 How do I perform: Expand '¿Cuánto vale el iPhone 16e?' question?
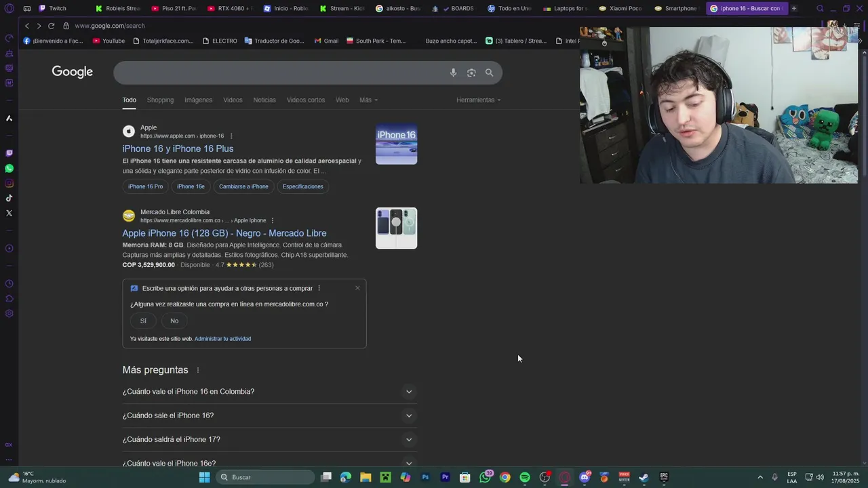(x=269, y=463)
